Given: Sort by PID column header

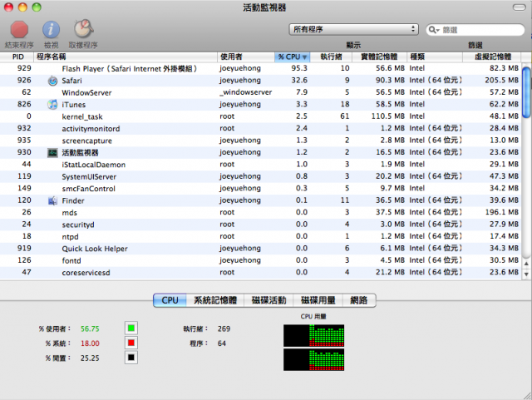Looking at the screenshot, I should [x=17, y=57].
